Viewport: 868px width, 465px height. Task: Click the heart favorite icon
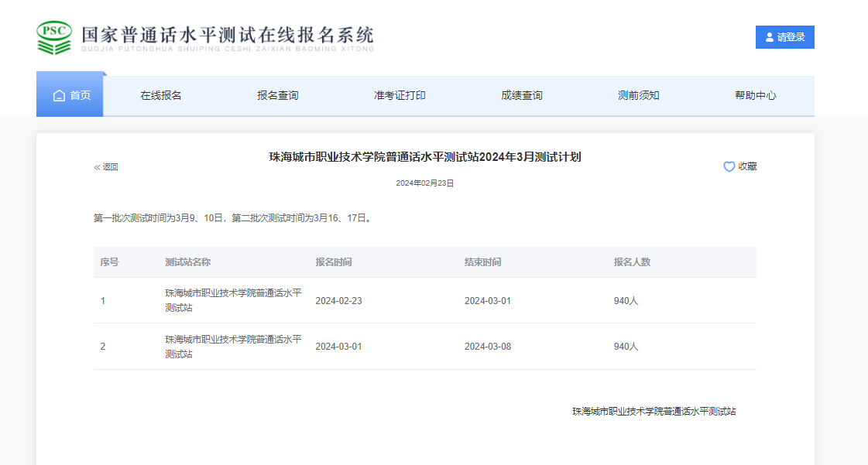coord(729,166)
